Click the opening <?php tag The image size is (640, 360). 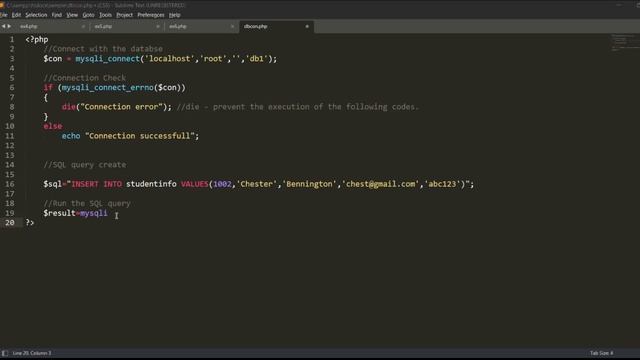point(37,40)
